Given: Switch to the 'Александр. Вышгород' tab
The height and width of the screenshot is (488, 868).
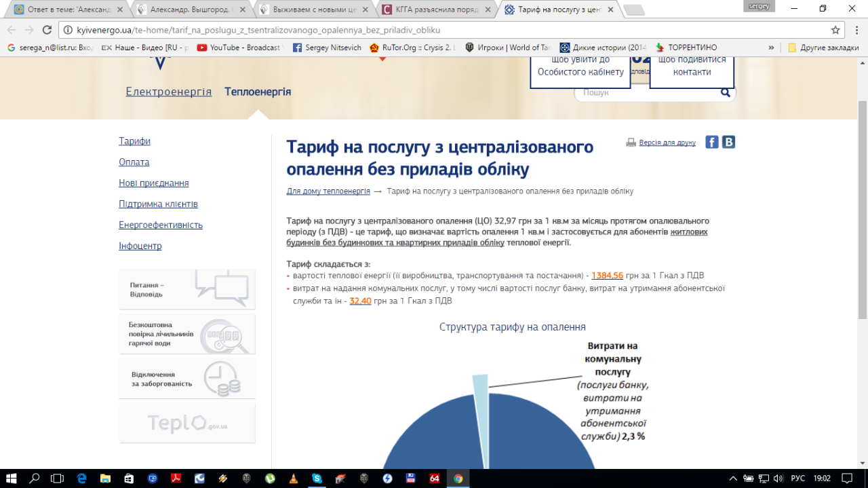Looking at the screenshot, I should 190,10.
